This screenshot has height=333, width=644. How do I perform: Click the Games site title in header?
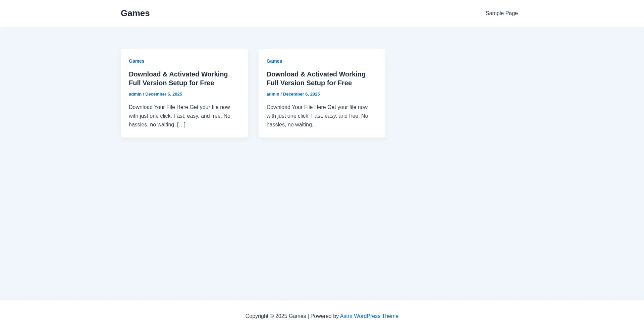[135, 13]
